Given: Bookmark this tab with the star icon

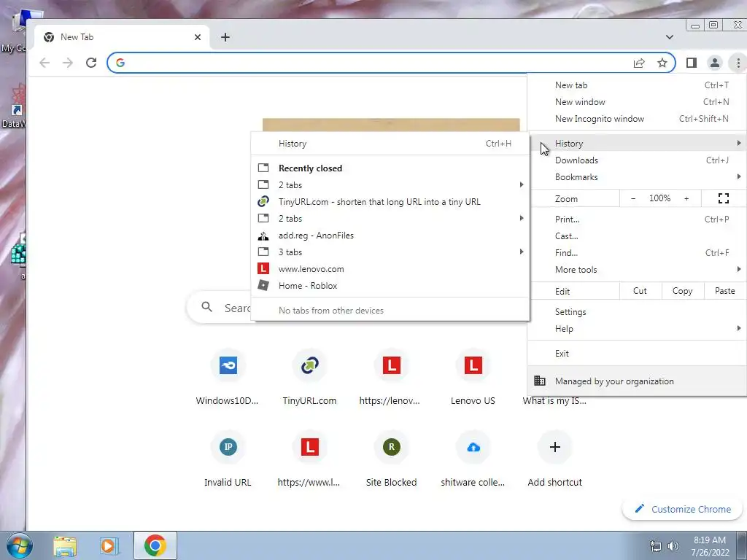Looking at the screenshot, I should (x=662, y=63).
